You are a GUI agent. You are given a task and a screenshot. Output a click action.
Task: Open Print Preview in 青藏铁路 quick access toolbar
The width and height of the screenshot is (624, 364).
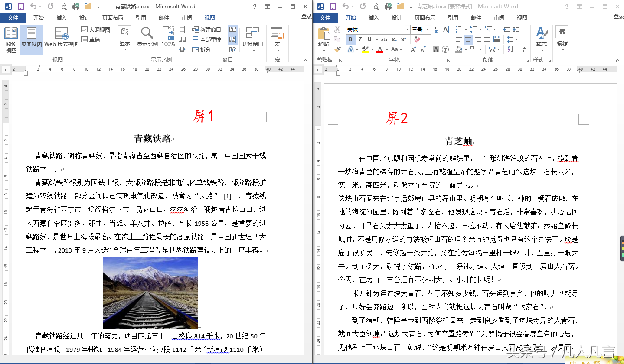point(63,6)
